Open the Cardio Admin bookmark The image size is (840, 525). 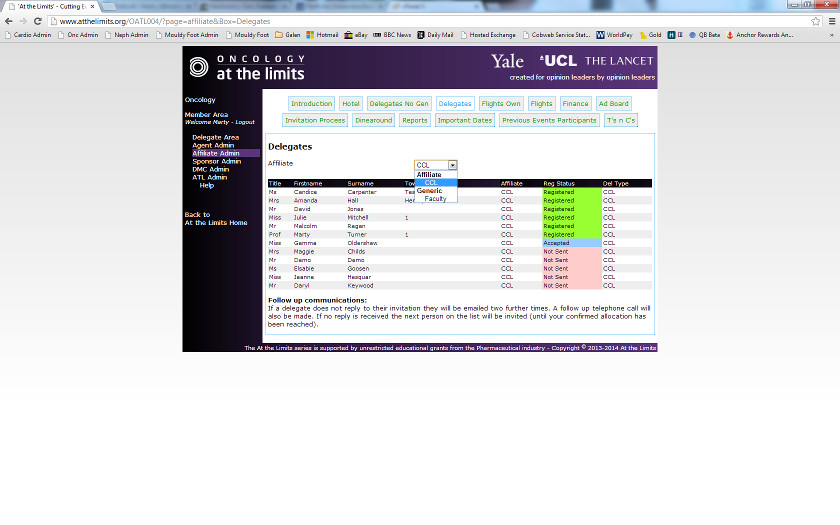(x=28, y=35)
